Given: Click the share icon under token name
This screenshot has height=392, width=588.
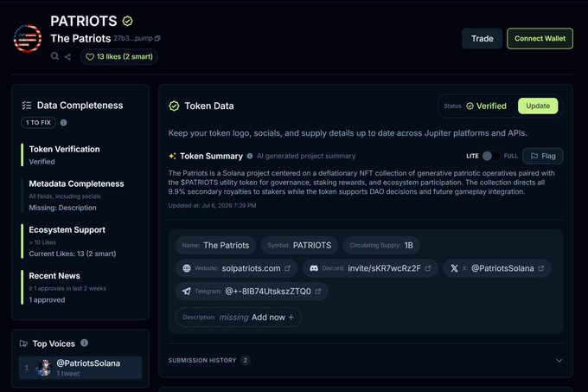Looking at the screenshot, I should 67,56.
